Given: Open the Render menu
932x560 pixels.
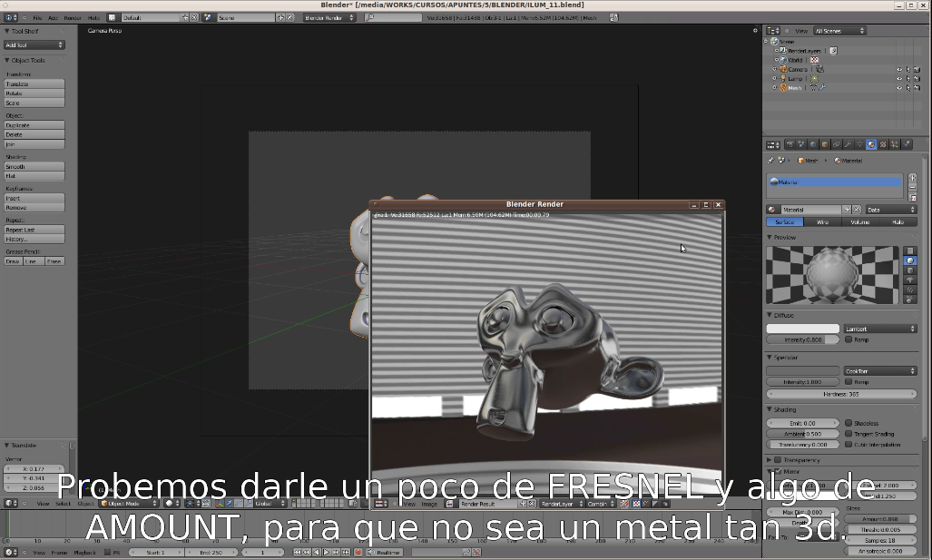Looking at the screenshot, I should pyautogui.click(x=73, y=18).
